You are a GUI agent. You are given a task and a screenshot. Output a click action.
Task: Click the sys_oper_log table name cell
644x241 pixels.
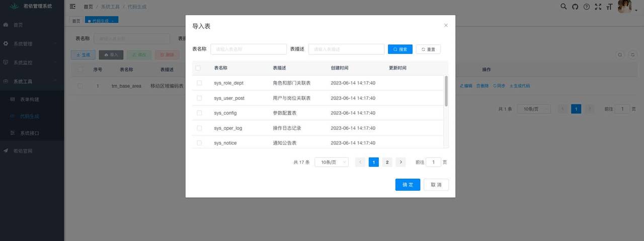pyautogui.click(x=228, y=128)
